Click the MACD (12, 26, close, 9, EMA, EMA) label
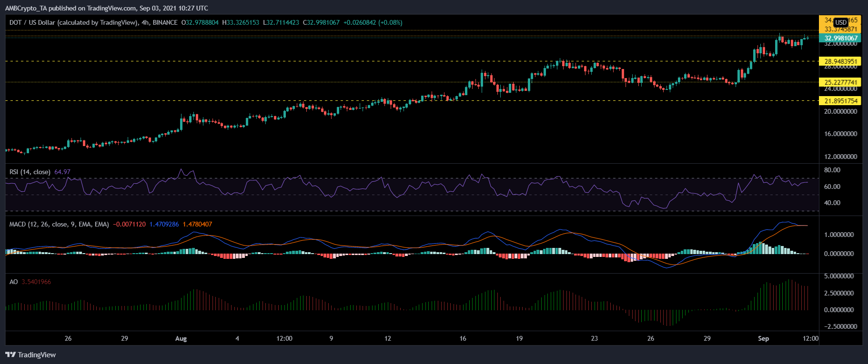The height and width of the screenshot is (364, 868). [x=59, y=224]
